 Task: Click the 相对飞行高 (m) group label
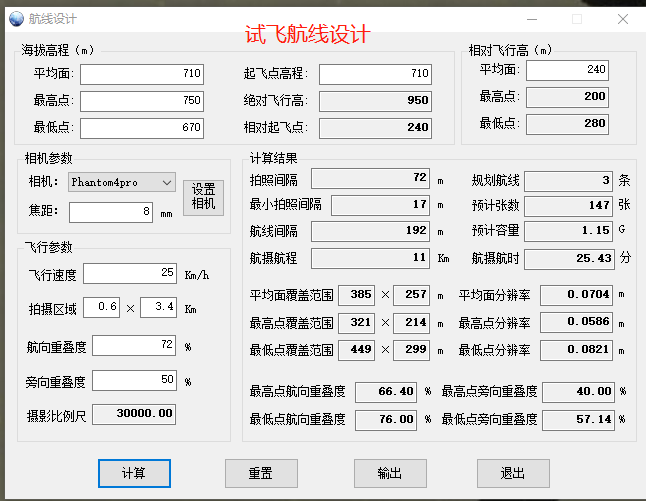point(510,50)
